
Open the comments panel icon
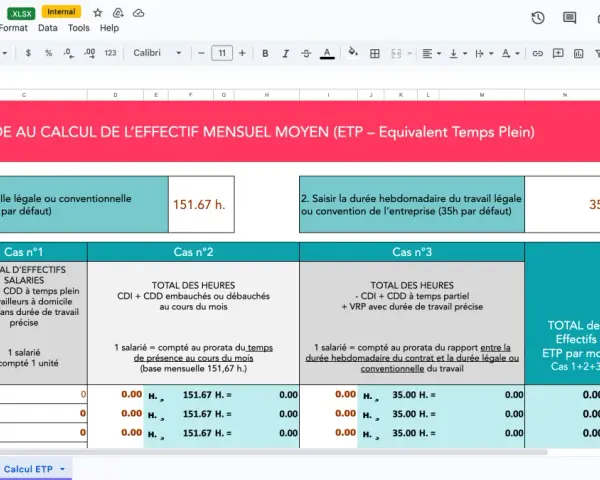coord(569,18)
